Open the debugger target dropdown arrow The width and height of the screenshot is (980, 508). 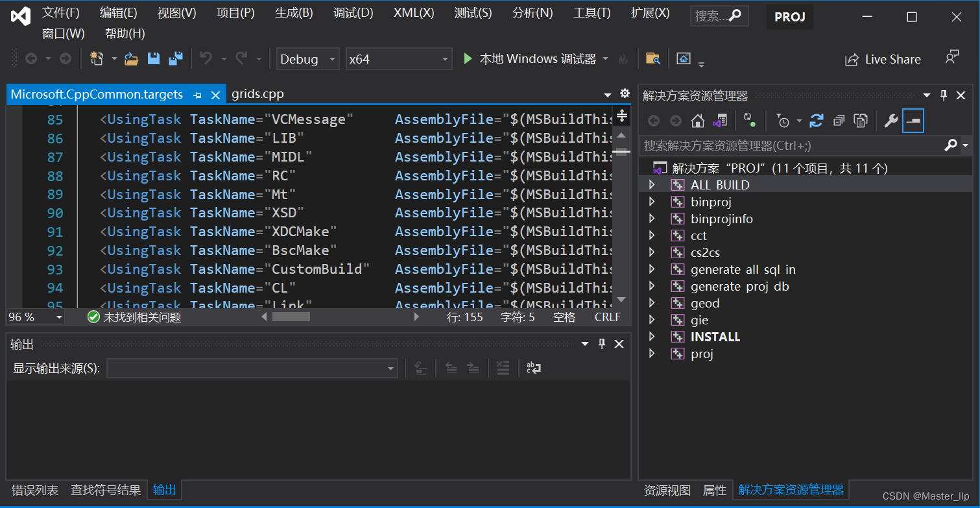click(606, 59)
